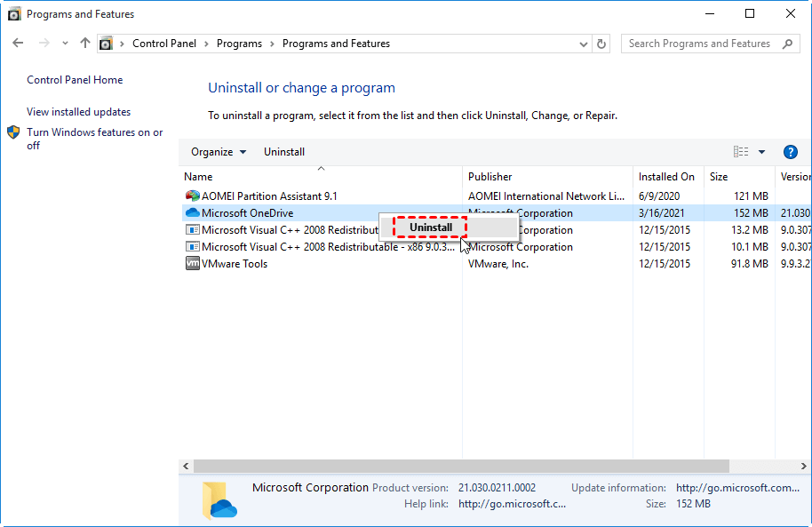812x527 pixels.
Task: Expand the view options dropdown arrow
Action: pos(761,152)
